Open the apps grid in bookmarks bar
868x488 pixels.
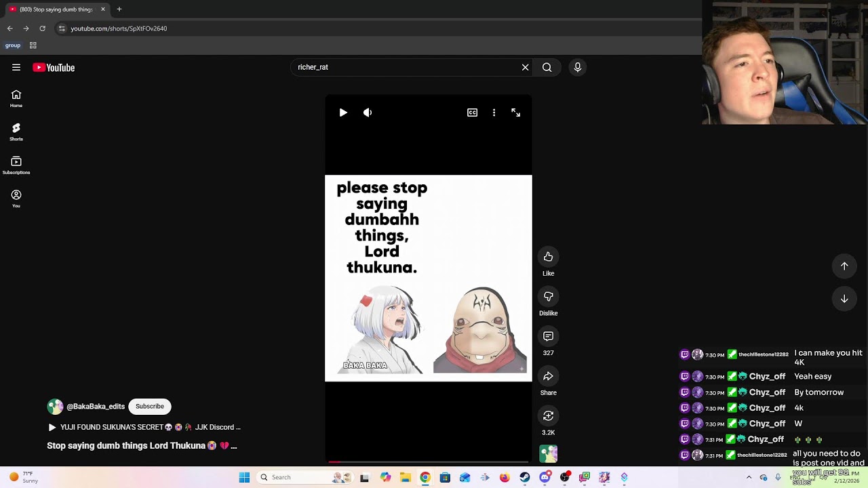coord(33,45)
